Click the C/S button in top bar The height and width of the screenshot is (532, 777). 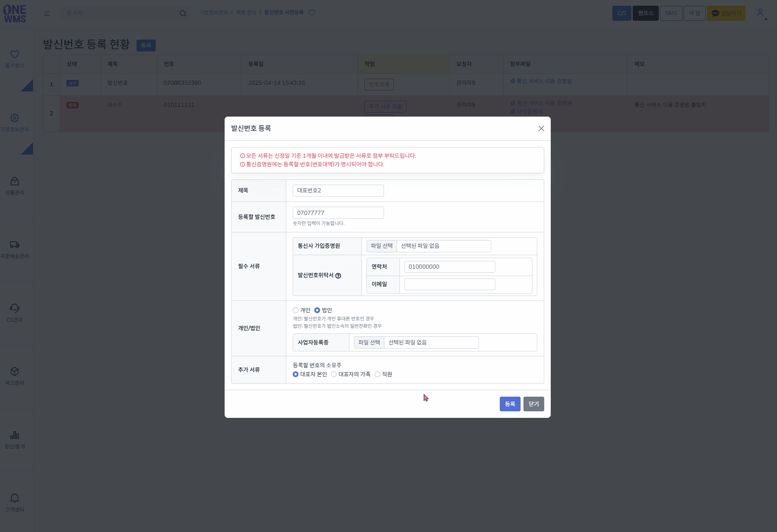click(622, 13)
